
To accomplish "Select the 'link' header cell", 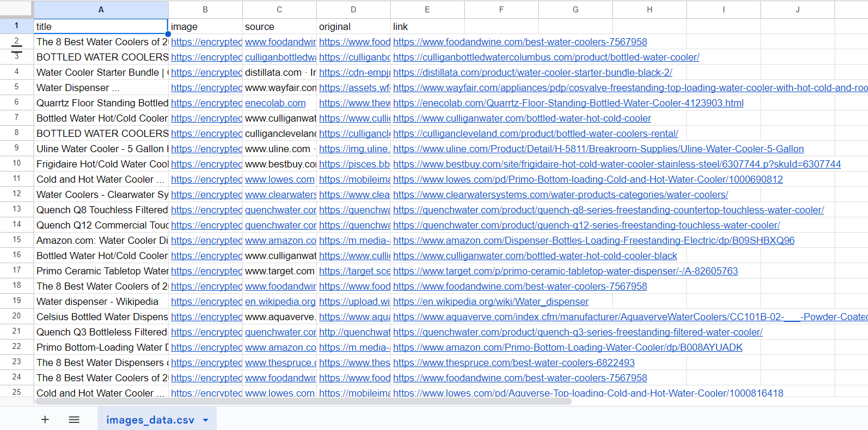I will 427,26.
